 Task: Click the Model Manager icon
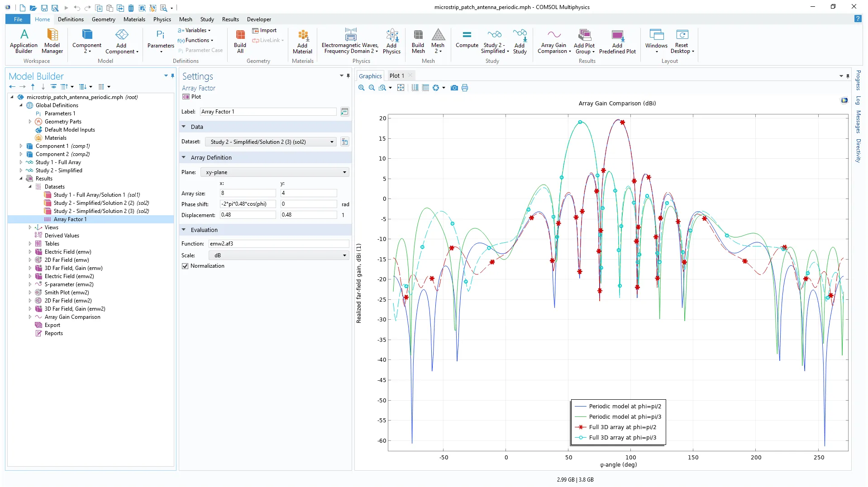coord(52,41)
